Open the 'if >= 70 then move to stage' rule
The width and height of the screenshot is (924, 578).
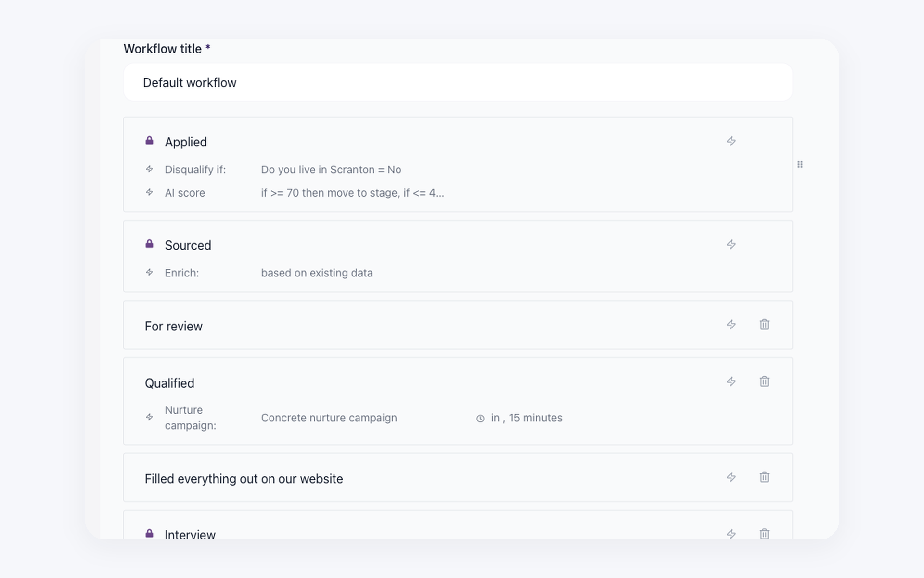click(x=352, y=193)
